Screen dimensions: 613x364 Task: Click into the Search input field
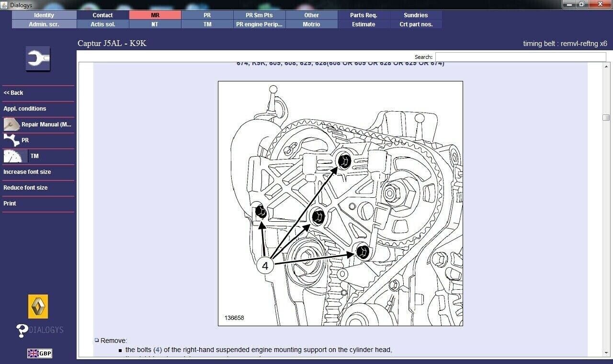520,57
